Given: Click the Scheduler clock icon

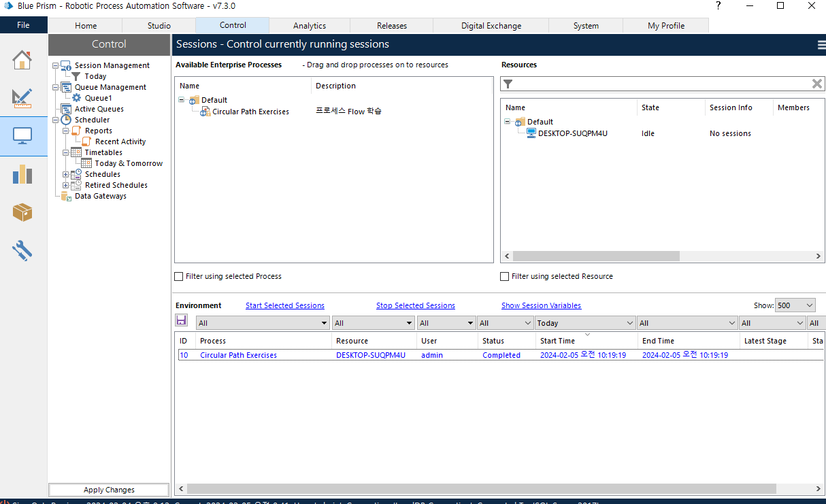Looking at the screenshot, I should (66, 120).
